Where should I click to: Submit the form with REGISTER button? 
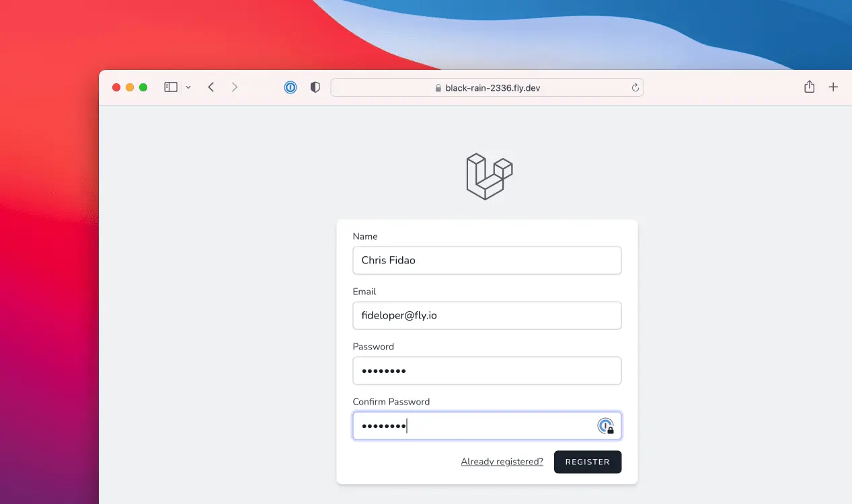click(588, 462)
